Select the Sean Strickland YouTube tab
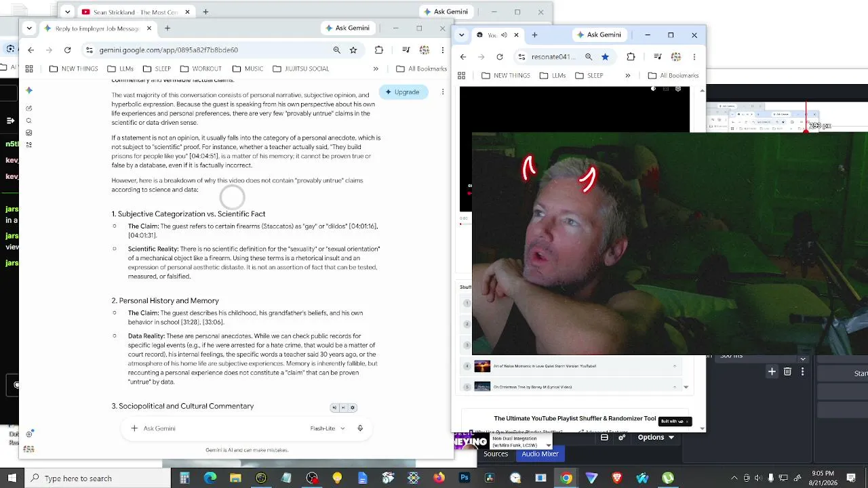Screen dimensions: 868x488 137,12
